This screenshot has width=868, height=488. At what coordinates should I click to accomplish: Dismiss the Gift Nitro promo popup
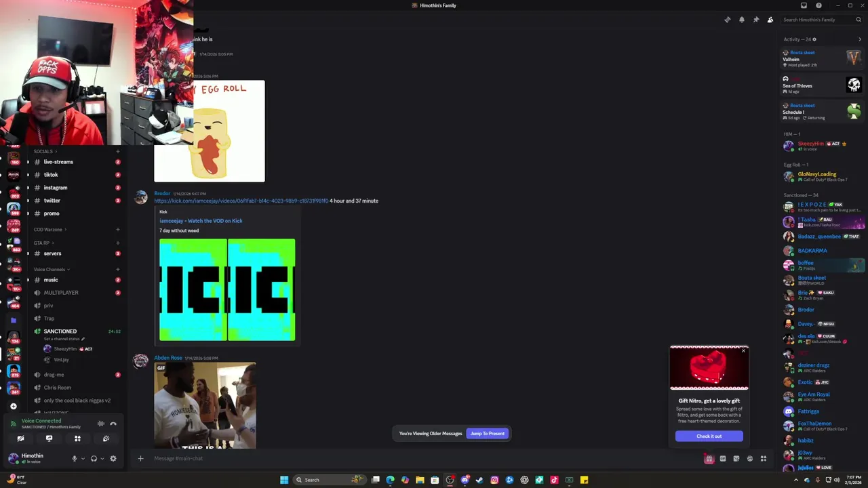tap(743, 350)
